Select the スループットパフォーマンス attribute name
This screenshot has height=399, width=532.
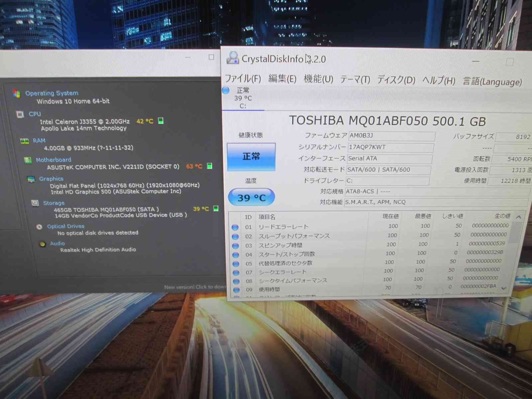[294, 236]
